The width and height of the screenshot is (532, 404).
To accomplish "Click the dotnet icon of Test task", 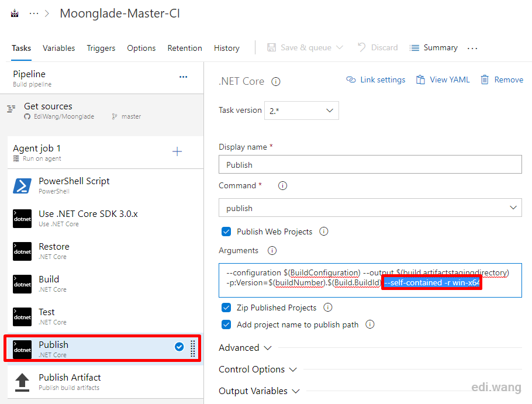I will 22,317.
